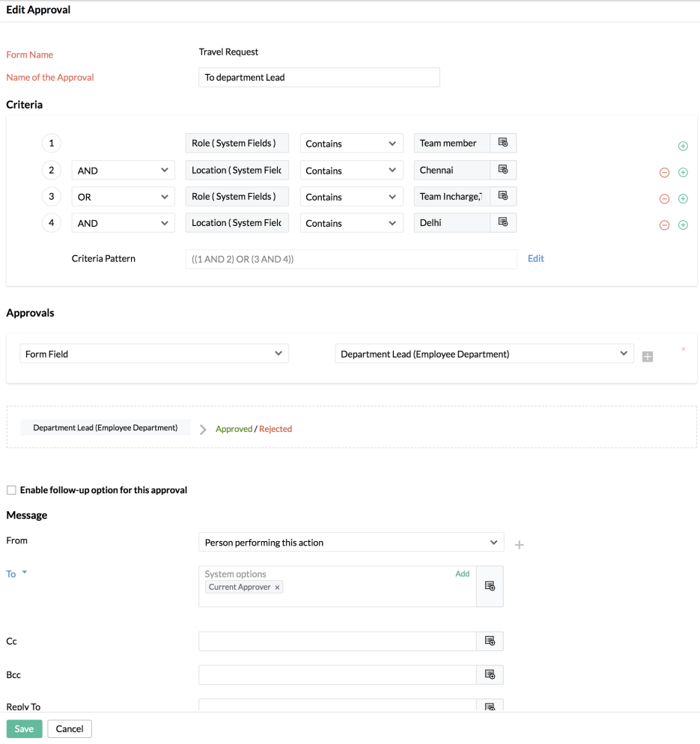Expand the Form Field approver type dropdown
The image size is (700, 744).
[x=154, y=354]
